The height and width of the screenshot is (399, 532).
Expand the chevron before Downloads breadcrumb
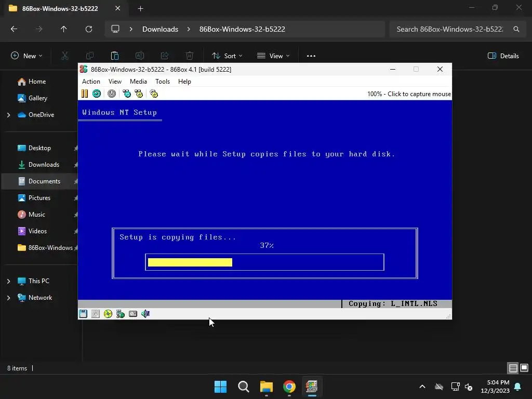tap(131, 29)
